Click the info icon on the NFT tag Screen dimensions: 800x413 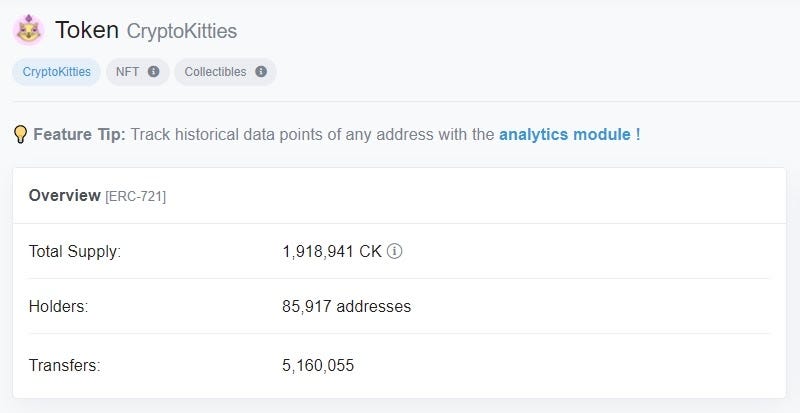154,71
